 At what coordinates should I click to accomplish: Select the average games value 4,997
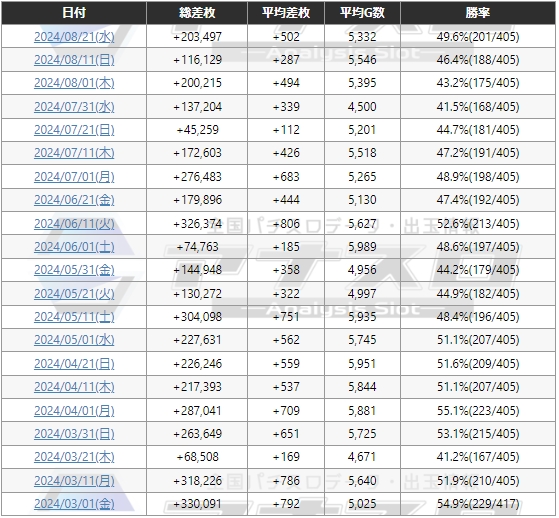point(362,294)
